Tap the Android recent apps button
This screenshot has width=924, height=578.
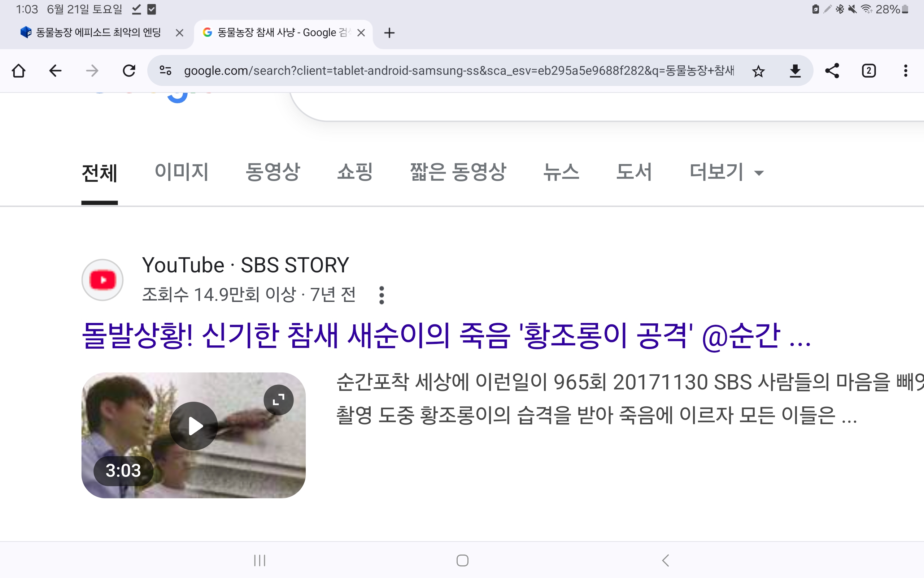click(x=260, y=560)
